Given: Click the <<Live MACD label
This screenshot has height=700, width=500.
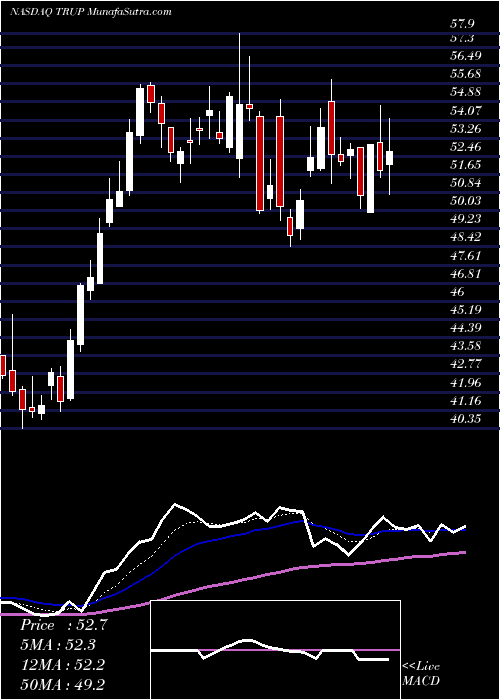Looking at the screenshot, I should pyautogui.click(x=421, y=673).
